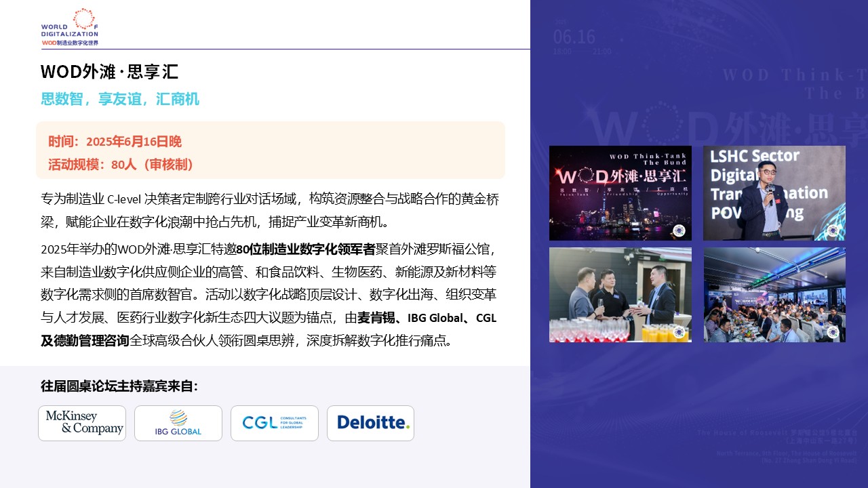Click the event time line 2025年6月16日晚

[115, 142]
